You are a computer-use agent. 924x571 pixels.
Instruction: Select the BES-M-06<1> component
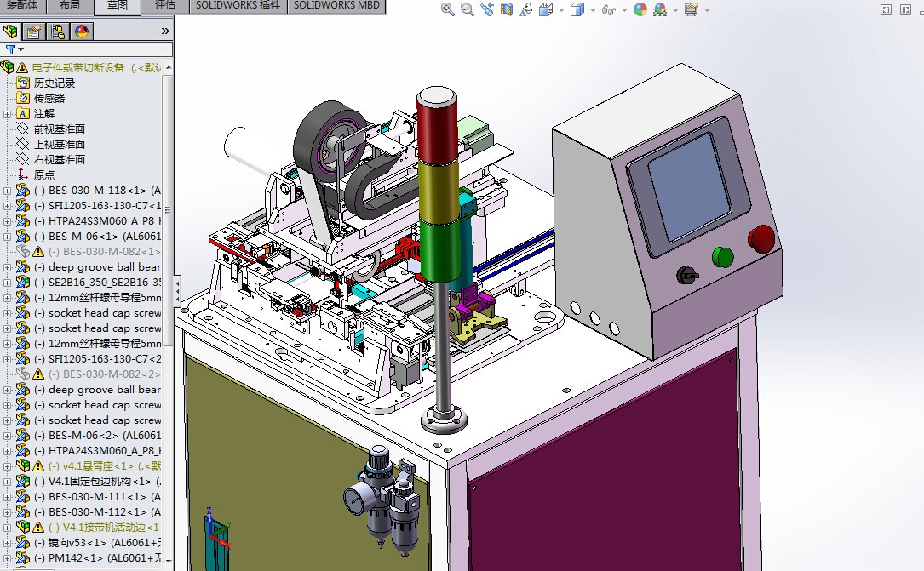(96, 237)
